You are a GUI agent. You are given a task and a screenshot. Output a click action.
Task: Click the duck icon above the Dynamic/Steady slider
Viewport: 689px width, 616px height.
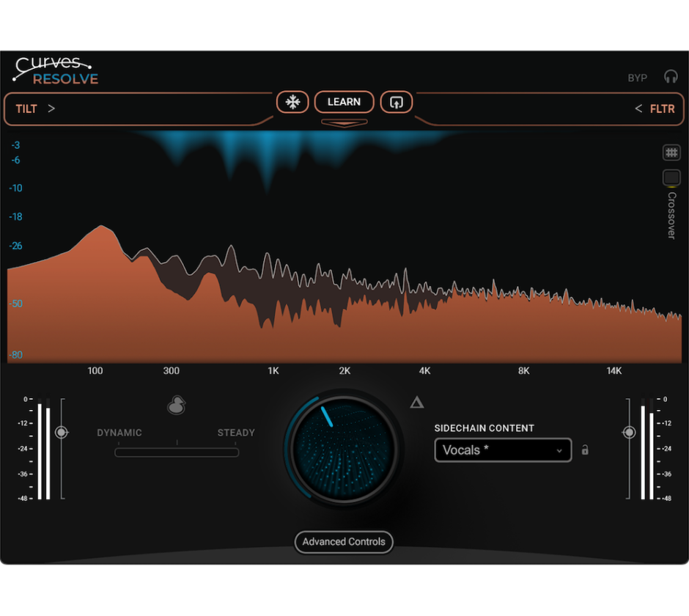pyautogui.click(x=177, y=405)
